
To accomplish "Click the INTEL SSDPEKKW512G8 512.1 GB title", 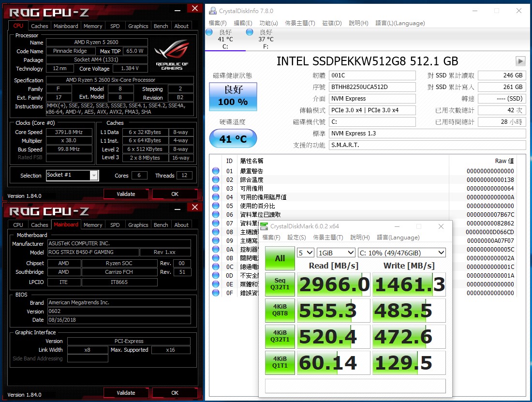I will 367,61.
